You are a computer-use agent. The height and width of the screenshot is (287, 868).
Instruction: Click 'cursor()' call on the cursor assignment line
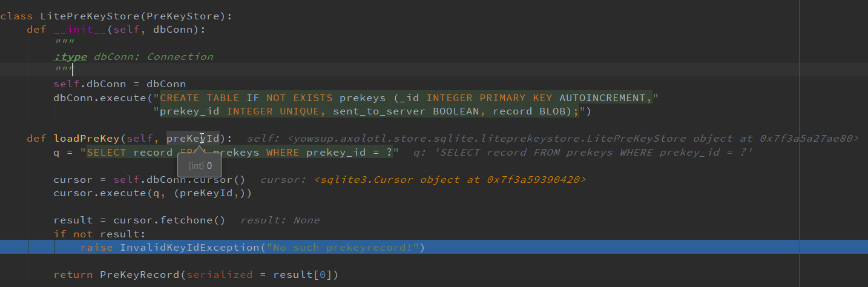click(223, 180)
